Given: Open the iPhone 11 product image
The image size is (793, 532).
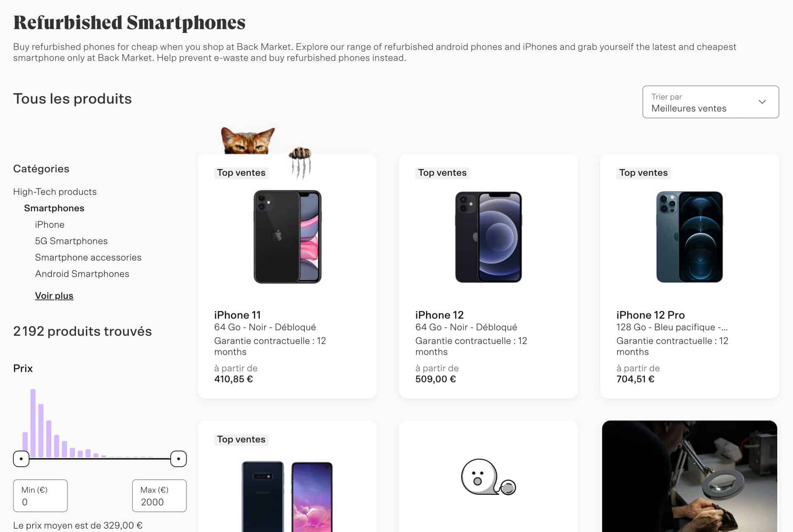Looking at the screenshot, I should coord(287,236).
